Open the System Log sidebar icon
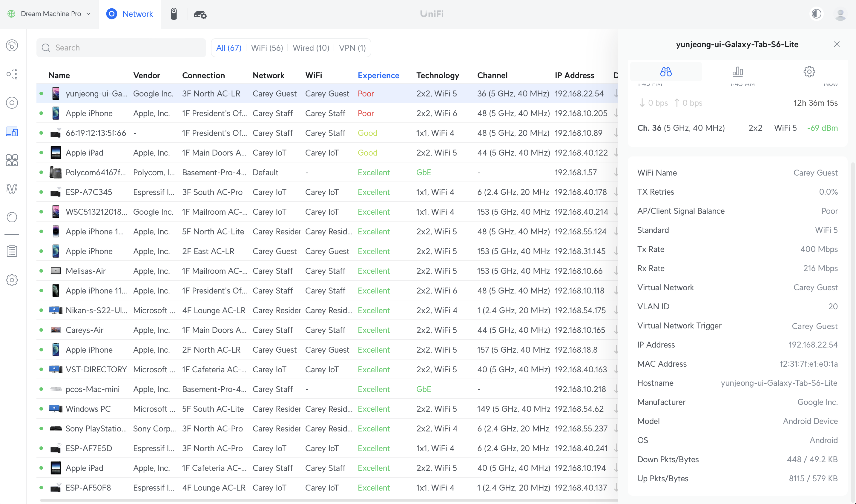The width and height of the screenshot is (856, 504). coord(12,251)
